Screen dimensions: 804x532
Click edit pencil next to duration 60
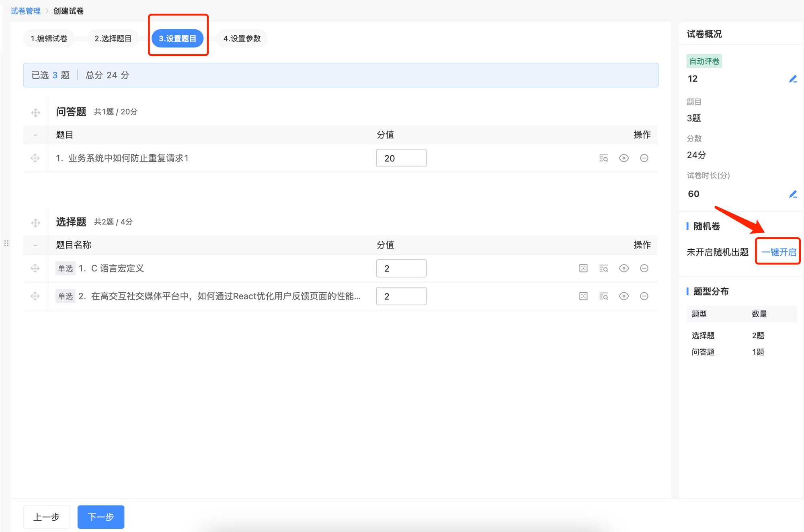tap(793, 194)
